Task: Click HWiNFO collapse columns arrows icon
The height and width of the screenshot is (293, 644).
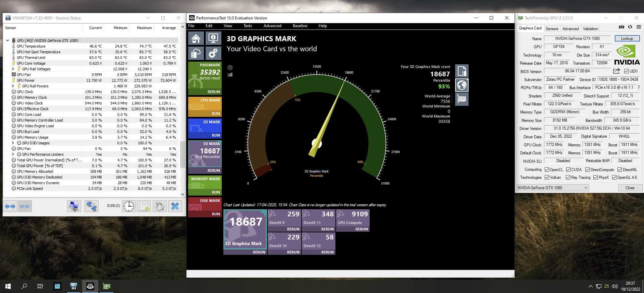Action: (24, 206)
